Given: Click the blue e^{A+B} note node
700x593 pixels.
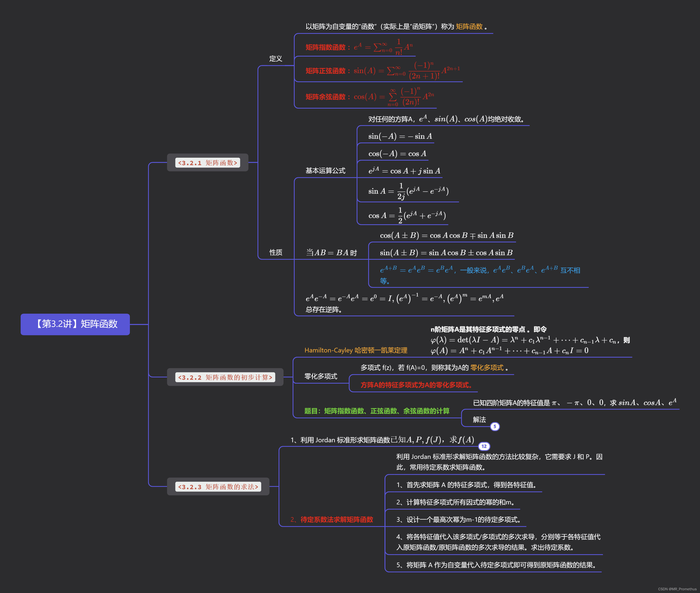Looking at the screenshot, I should tap(480, 275).
